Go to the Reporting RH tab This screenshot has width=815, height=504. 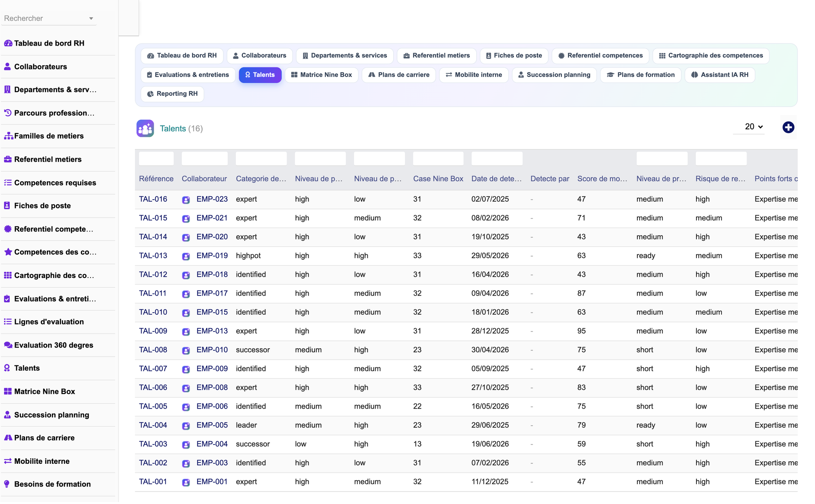coord(173,94)
